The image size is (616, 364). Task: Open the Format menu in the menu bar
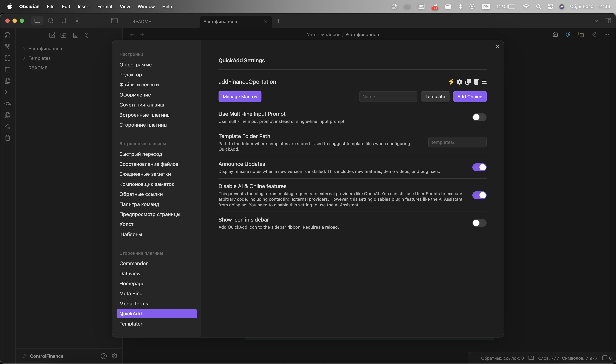(105, 7)
